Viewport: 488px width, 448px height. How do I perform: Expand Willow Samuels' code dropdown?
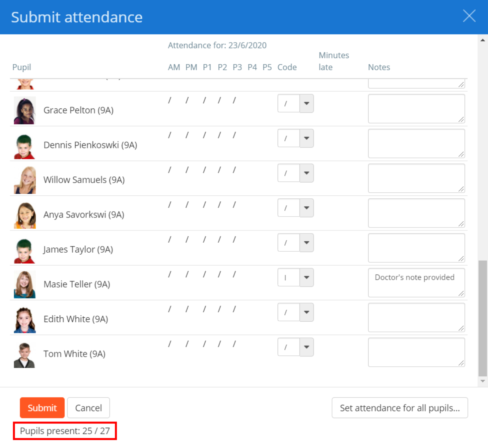306,173
